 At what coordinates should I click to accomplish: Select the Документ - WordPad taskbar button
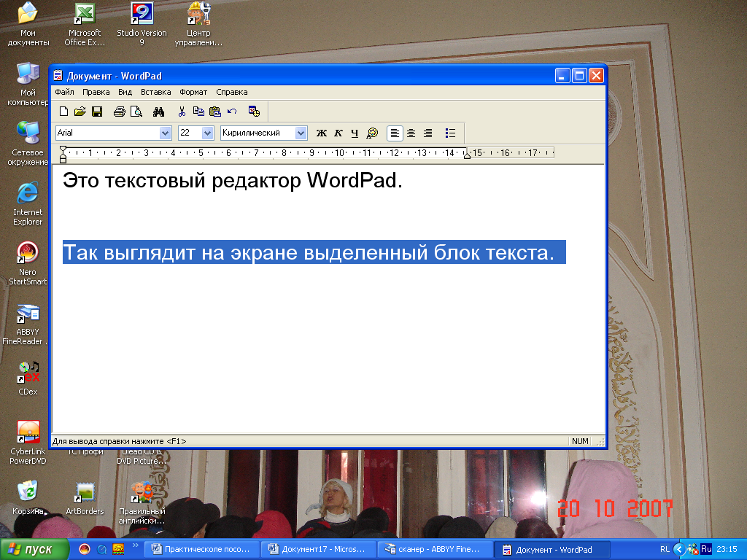[x=551, y=550]
